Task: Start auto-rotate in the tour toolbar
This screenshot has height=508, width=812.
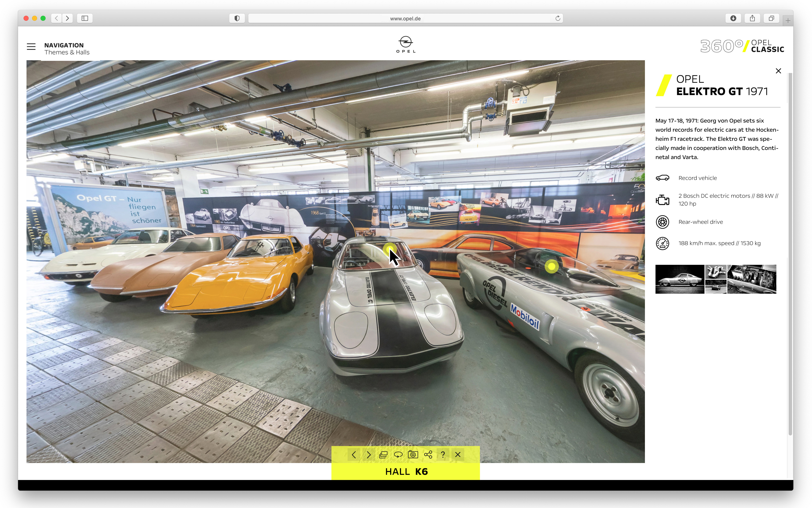Action: click(398, 455)
